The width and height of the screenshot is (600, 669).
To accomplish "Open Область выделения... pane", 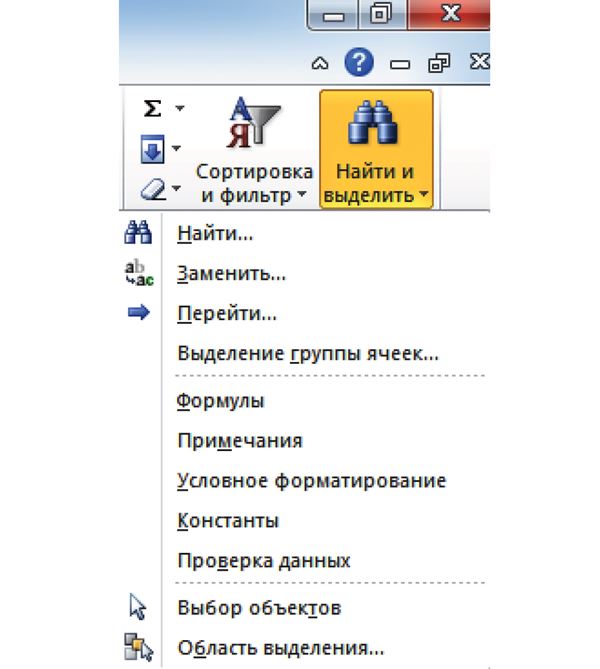I will [281, 648].
